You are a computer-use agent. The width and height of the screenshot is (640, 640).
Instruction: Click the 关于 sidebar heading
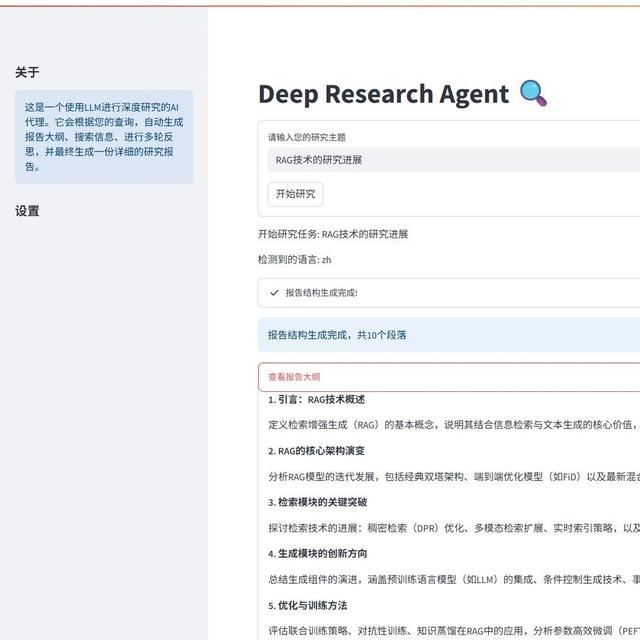[27, 72]
